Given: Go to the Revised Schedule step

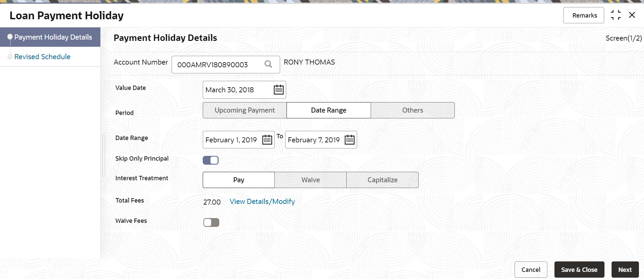Looking at the screenshot, I should (x=42, y=57).
